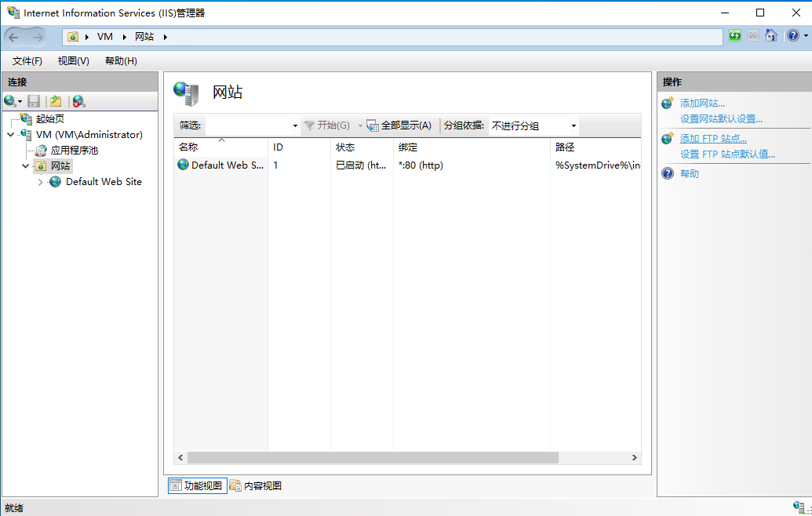812x516 pixels.
Task: Select the 应用程序池 node icon
Action: 41,150
